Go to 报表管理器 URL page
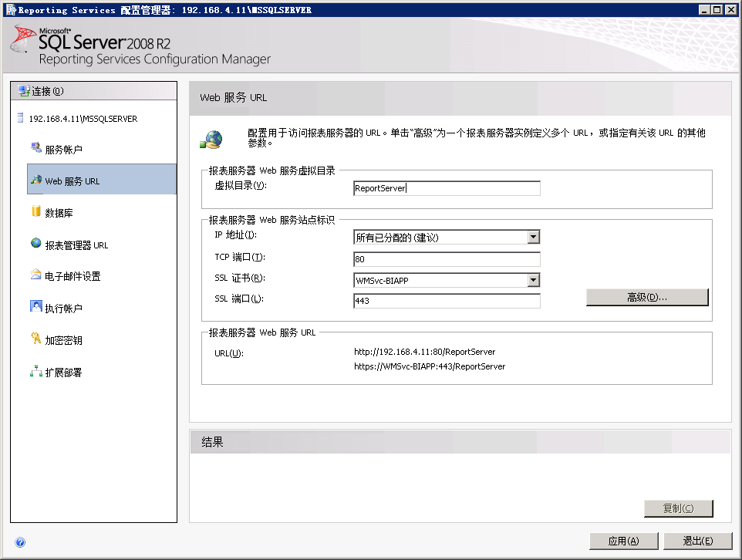Screen dimensions: 742x560 tap(76, 245)
